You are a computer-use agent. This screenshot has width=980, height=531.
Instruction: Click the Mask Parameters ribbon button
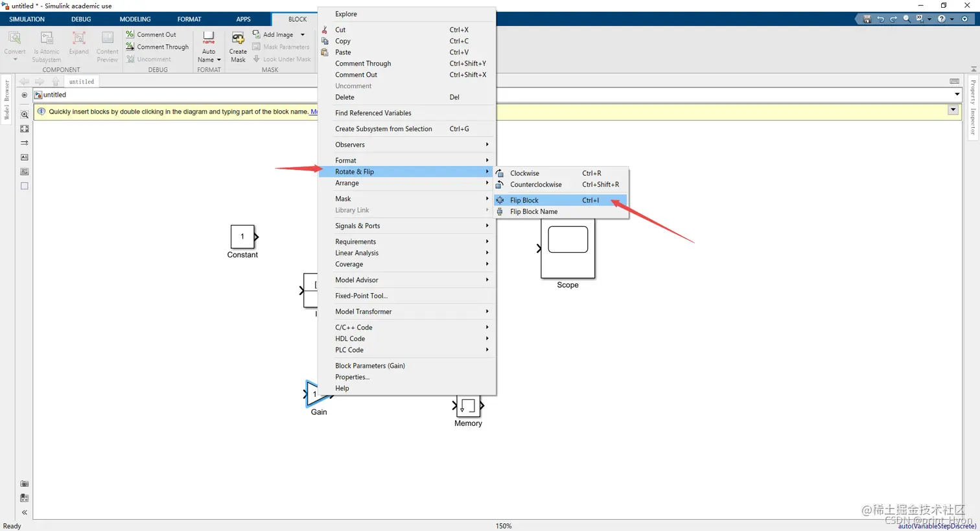(281, 47)
